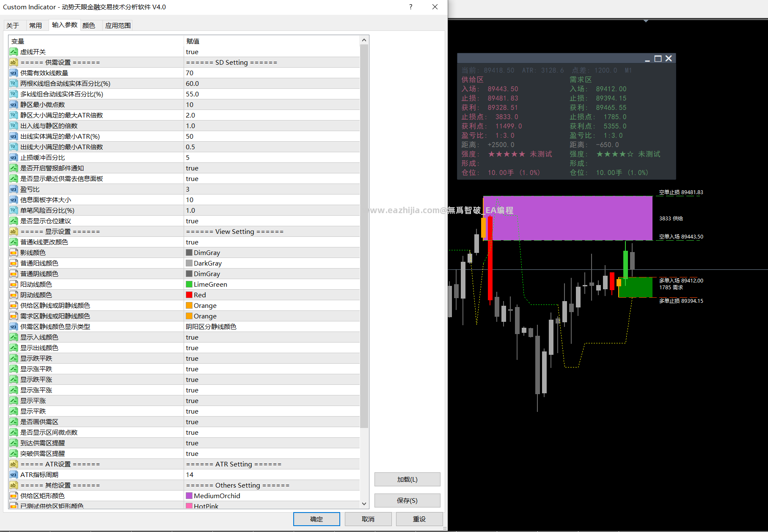The image size is (768, 532).
Task: Toggle 显示涨平涨 true value
Action: [x=272, y=390]
